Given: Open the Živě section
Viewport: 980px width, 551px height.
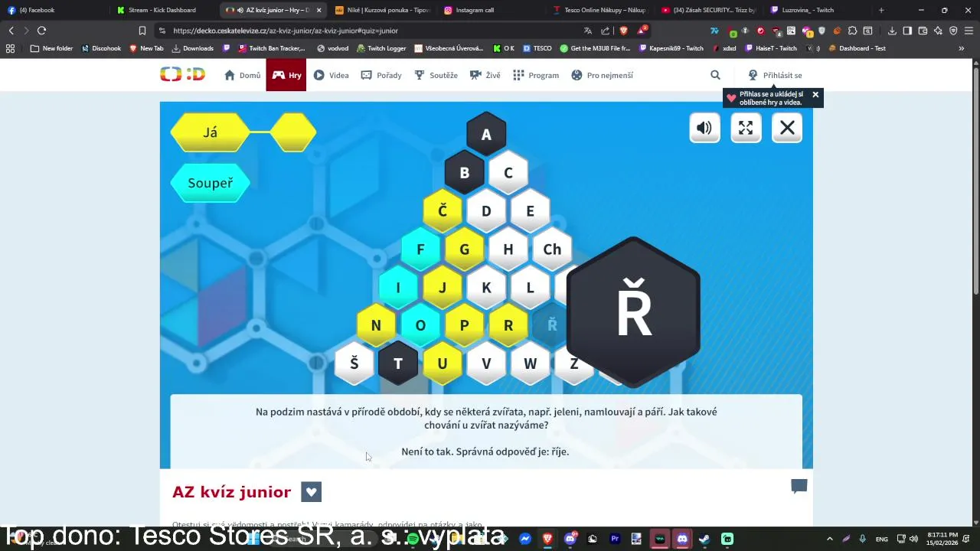Looking at the screenshot, I should coord(485,75).
